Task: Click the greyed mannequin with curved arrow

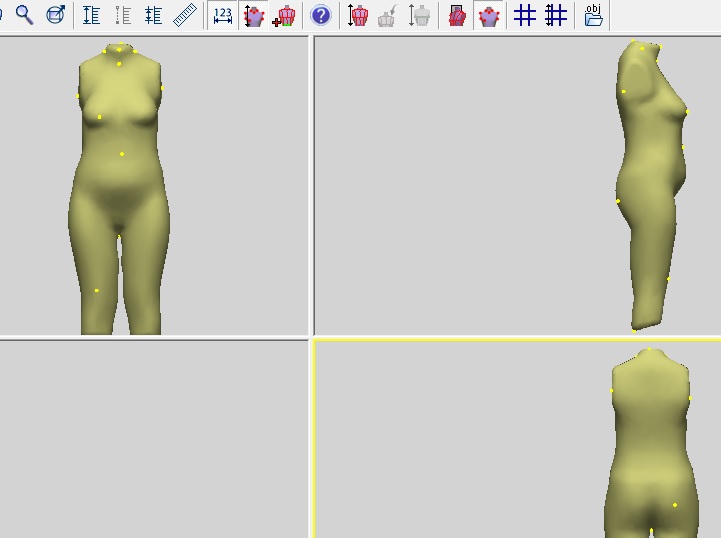Action: [x=388, y=15]
